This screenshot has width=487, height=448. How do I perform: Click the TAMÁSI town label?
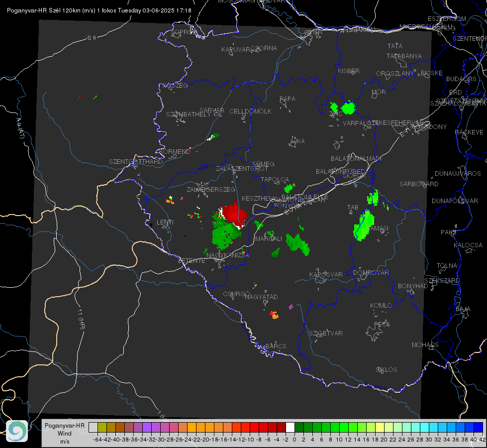point(378,228)
